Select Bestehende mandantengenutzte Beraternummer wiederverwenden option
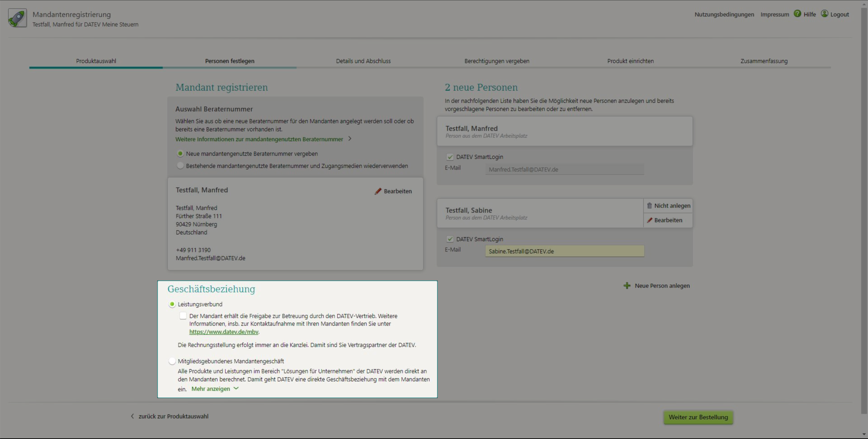Image resolution: width=868 pixels, height=439 pixels. click(x=180, y=166)
